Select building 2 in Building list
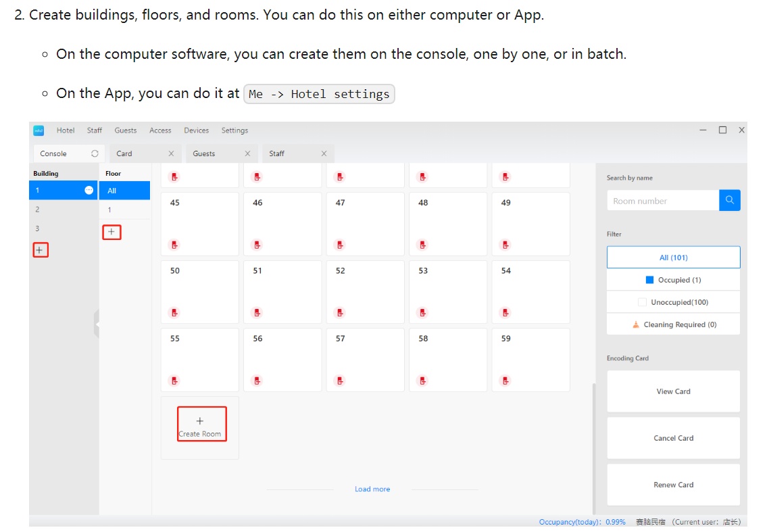Viewport: 769px width, 532px height. click(38, 210)
